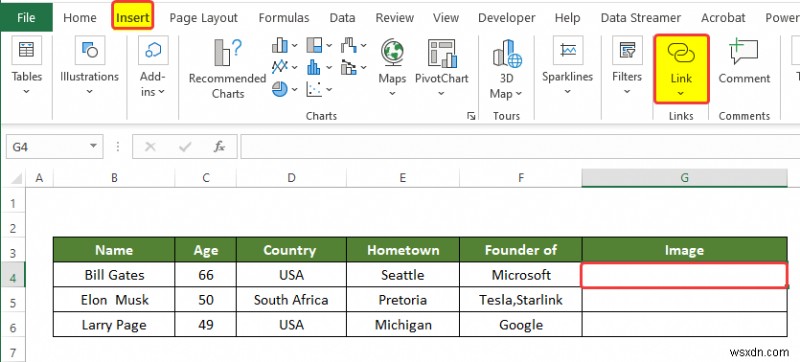The height and width of the screenshot is (362, 800).
Task: Switch to the Data Streamer tab
Action: pyautogui.click(x=641, y=18)
